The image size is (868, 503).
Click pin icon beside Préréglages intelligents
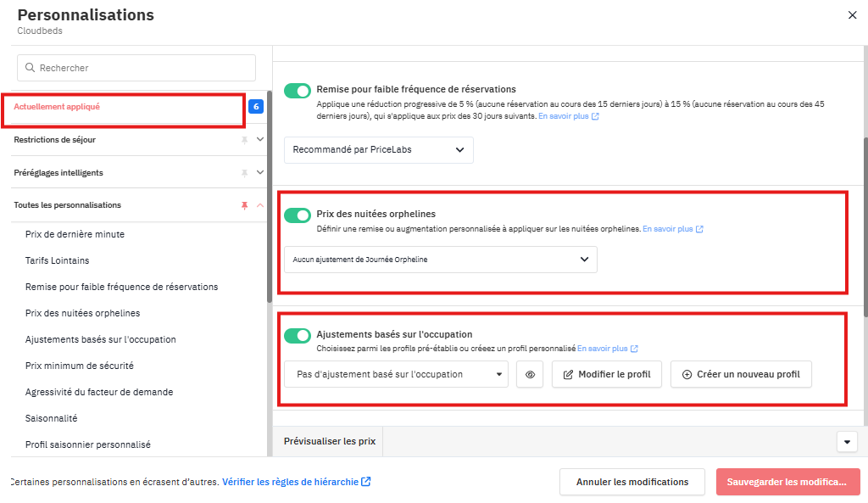pyautogui.click(x=245, y=173)
